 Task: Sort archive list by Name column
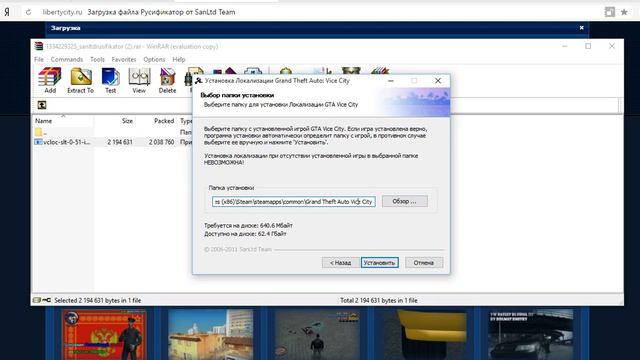tap(43, 121)
